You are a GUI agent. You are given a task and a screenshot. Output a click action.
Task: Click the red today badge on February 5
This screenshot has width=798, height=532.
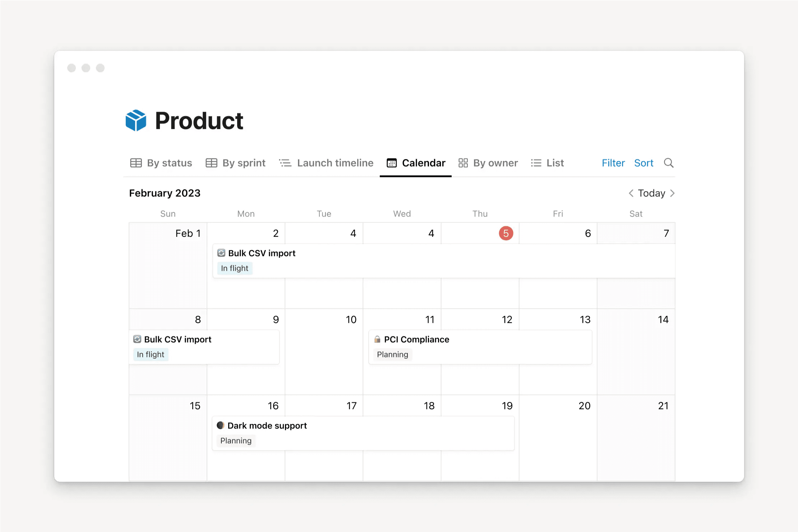pos(506,233)
